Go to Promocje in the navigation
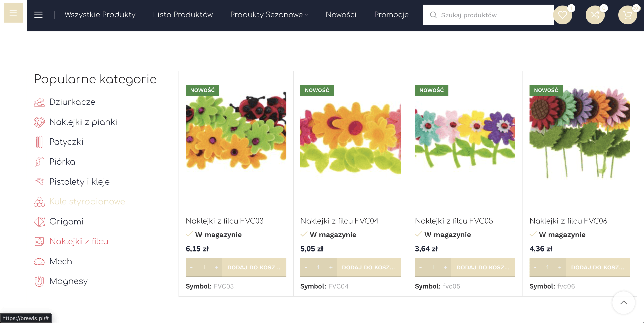This screenshot has width=644, height=323. [391, 15]
